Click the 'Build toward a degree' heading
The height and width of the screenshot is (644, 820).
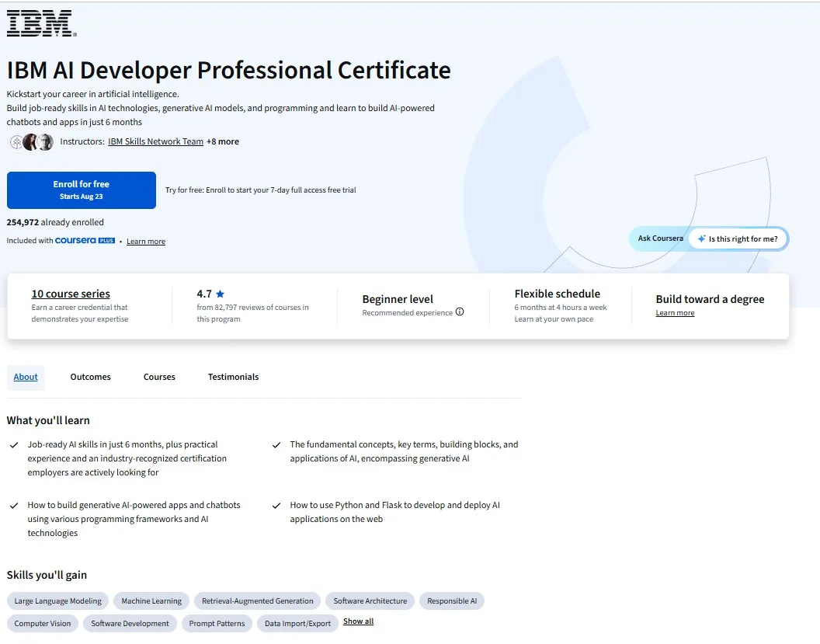point(710,299)
